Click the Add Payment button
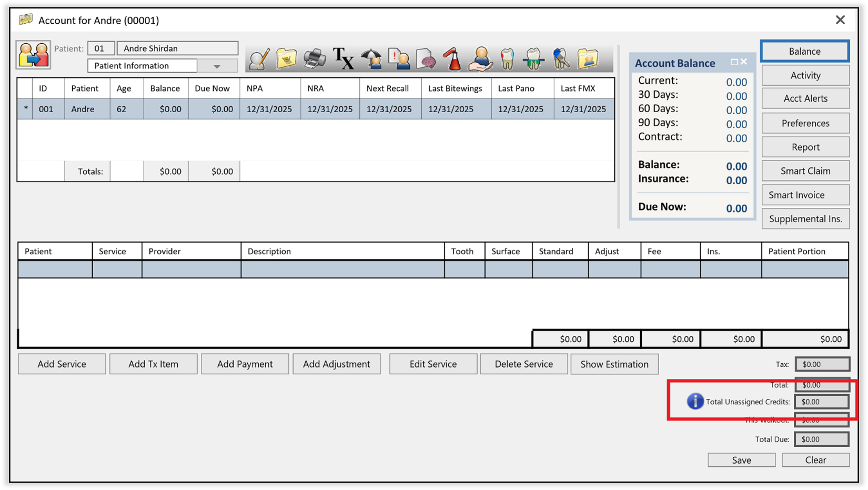This screenshot has width=868, height=490. click(x=245, y=364)
